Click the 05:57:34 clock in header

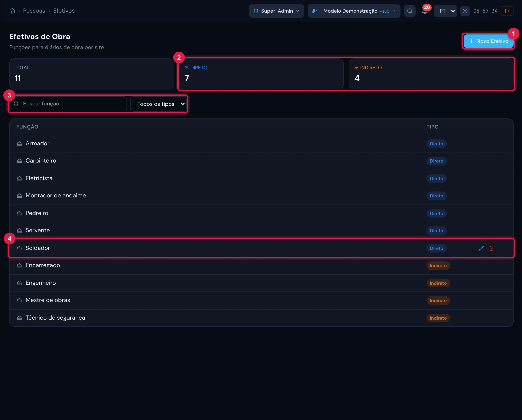click(485, 11)
